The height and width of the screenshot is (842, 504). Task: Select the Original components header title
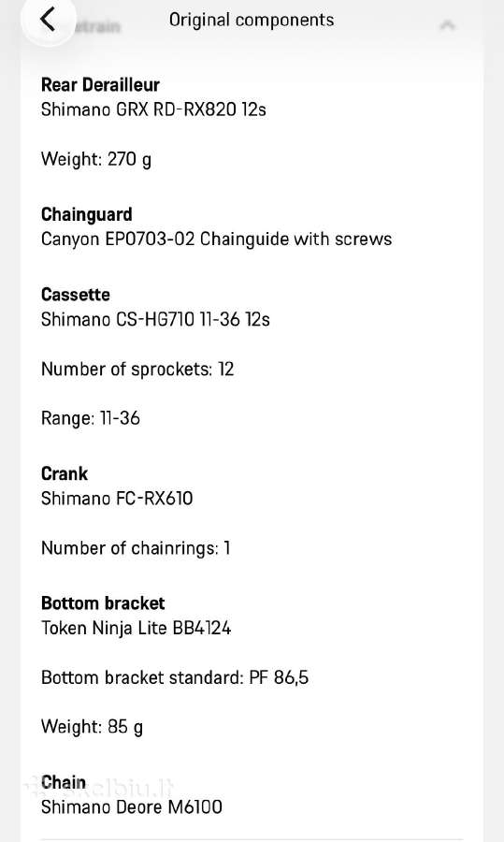point(252,20)
